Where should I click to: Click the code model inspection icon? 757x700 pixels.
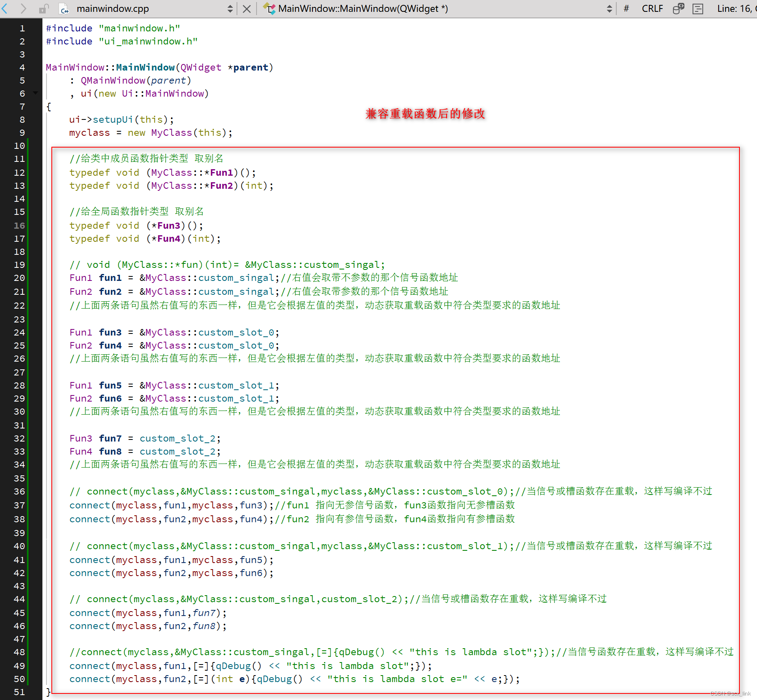pos(678,9)
